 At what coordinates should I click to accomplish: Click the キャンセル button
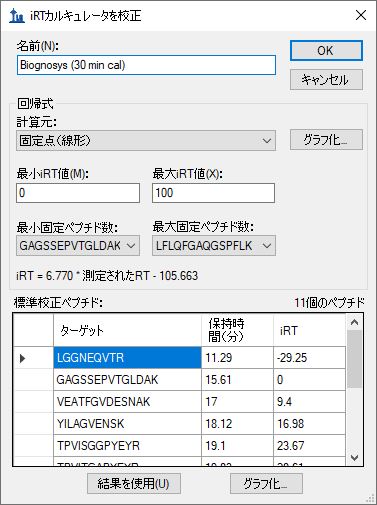point(326,79)
